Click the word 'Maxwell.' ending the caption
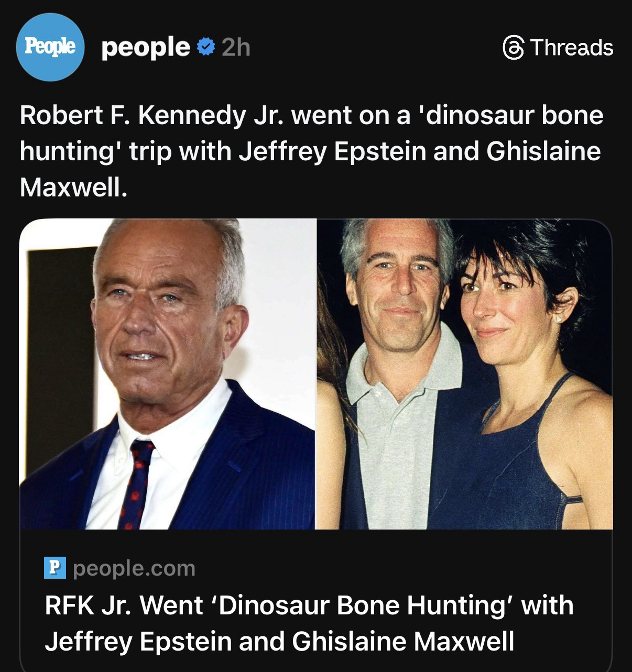The width and height of the screenshot is (632, 672). 73,188
